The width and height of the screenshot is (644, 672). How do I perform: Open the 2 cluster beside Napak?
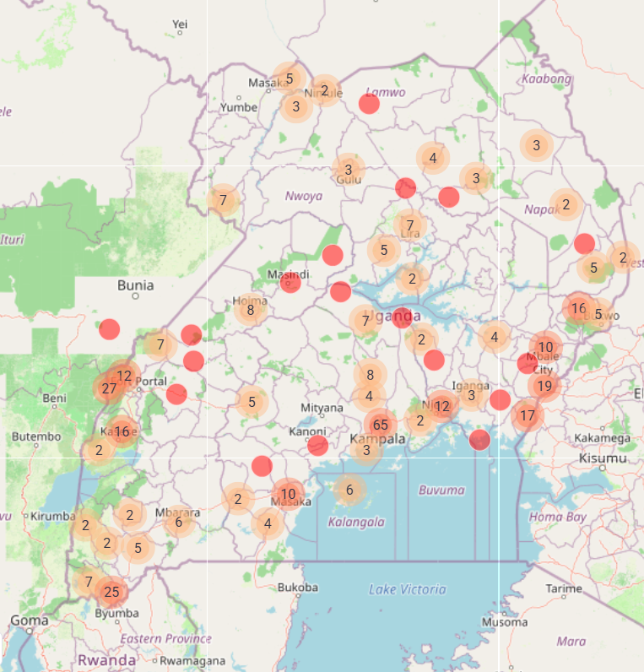[x=566, y=204]
